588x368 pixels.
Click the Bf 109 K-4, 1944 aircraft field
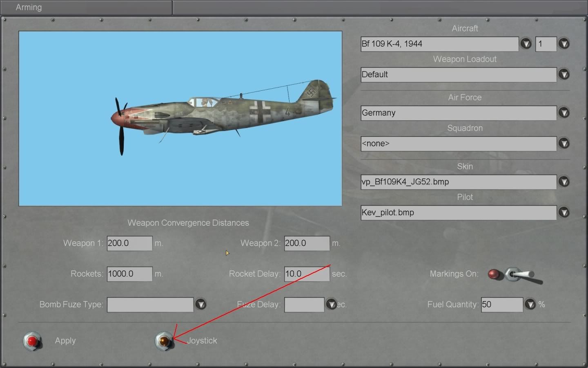point(439,44)
